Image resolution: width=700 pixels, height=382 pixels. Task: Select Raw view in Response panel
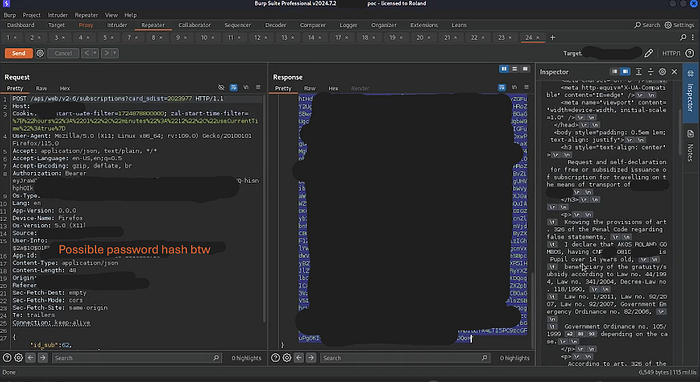309,88
